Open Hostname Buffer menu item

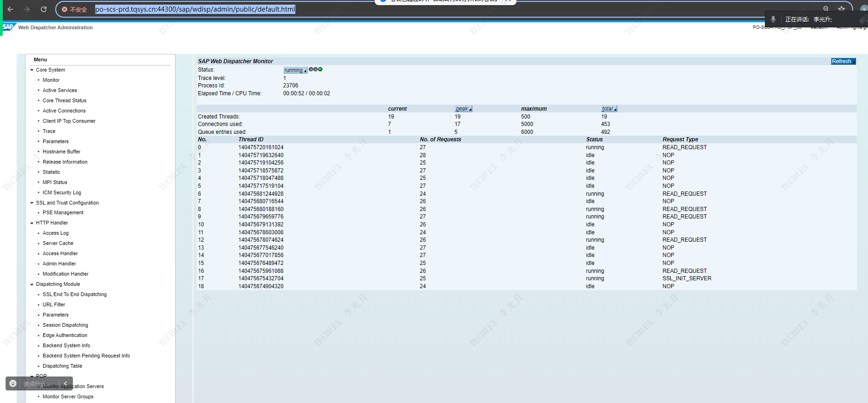click(x=61, y=152)
